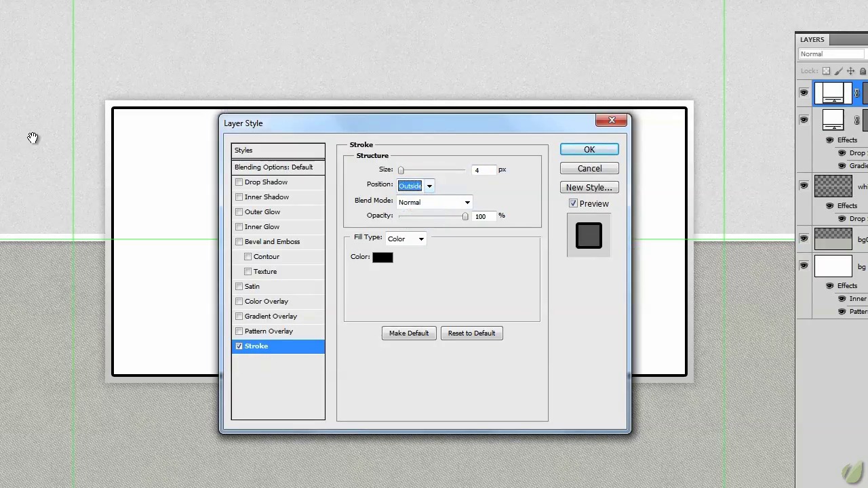Enable Color Overlay checkbox
This screenshot has height=488, width=868.
click(x=239, y=301)
